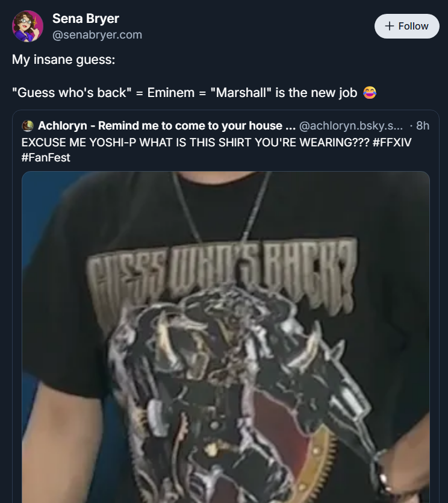Image resolution: width=448 pixels, height=503 pixels.
Task: Open Achloryn's small avatar in quoted post
Action: point(28,126)
